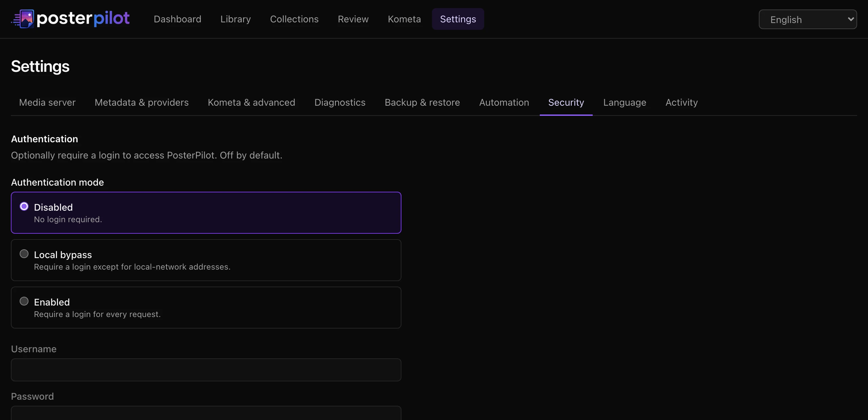The height and width of the screenshot is (420, 868).
Task: Go to Backup & restore tab
Action: (x=422, y=102)
